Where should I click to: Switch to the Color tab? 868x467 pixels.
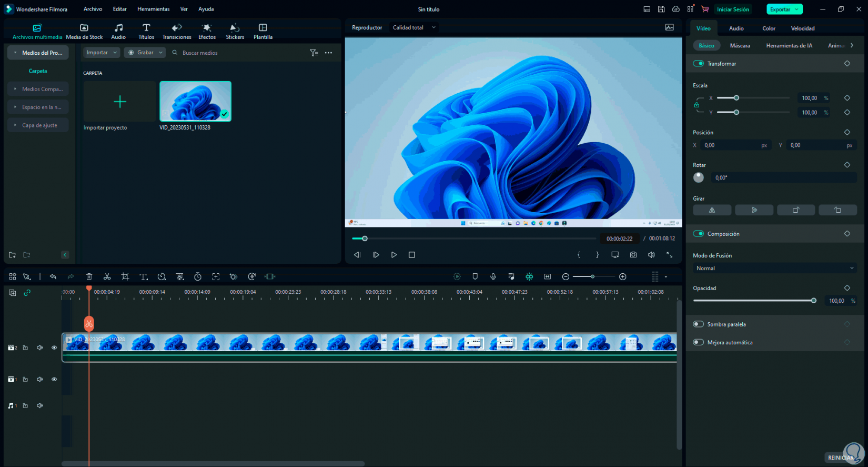pyautogui.click(x=769, y=28)
